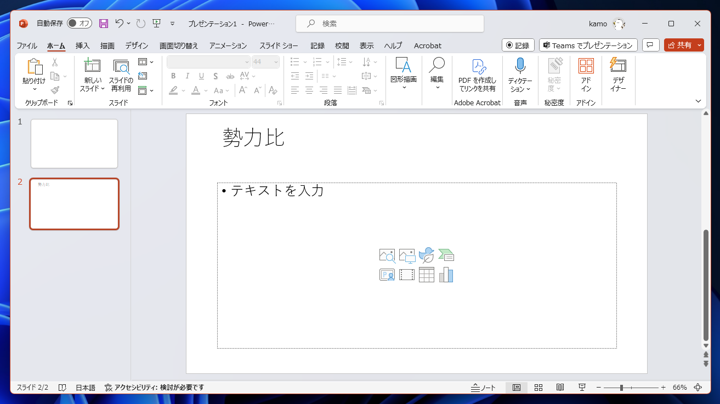Screen dimensions: 720x404
Task: Expand the dictation (ディクテーション) dropdown
Action: [520, 89]
